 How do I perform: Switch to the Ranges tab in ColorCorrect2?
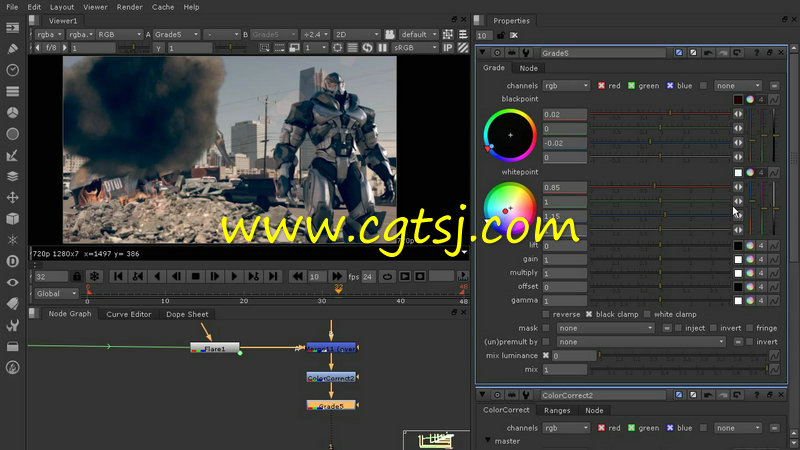557,410
